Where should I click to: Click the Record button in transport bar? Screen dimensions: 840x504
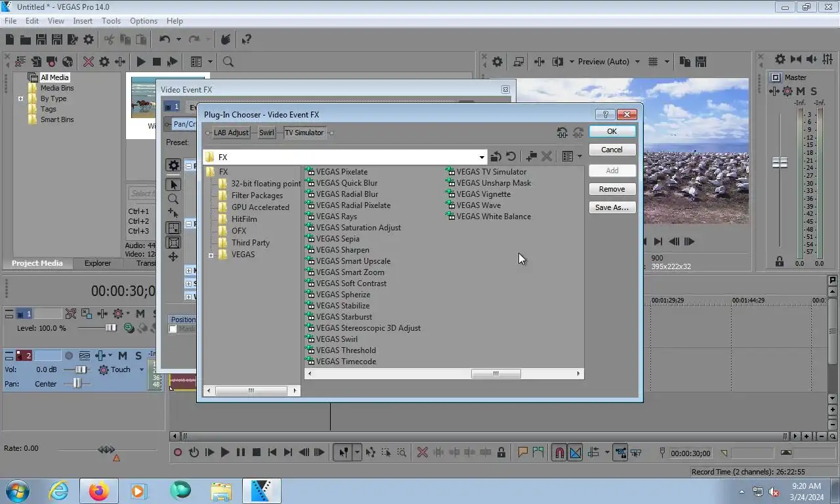tap(178, 452)
